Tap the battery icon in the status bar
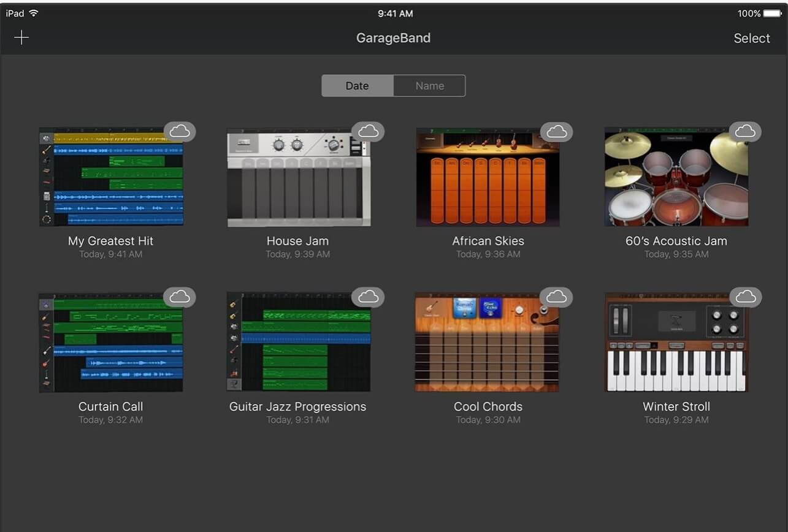This screenshot has width=788, height=532. 773,13
